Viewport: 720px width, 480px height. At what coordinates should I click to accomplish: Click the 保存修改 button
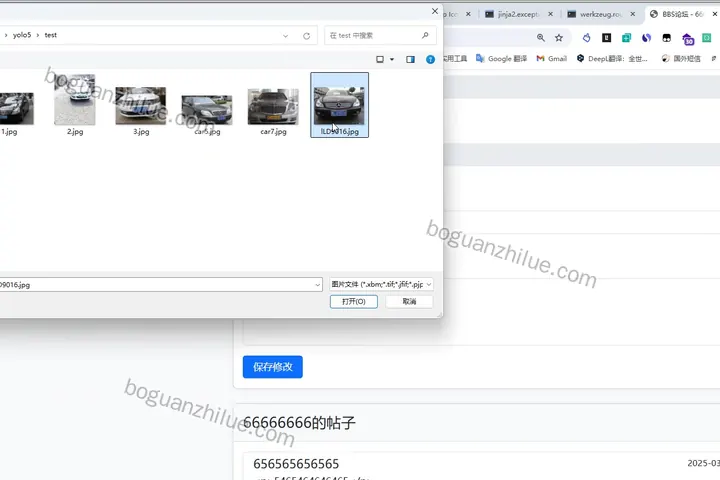[272, 367]
